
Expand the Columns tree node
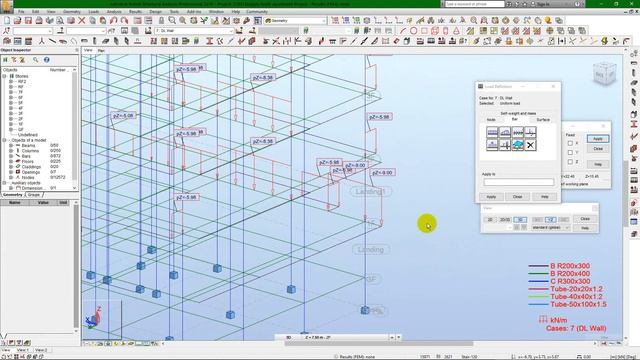11,151
